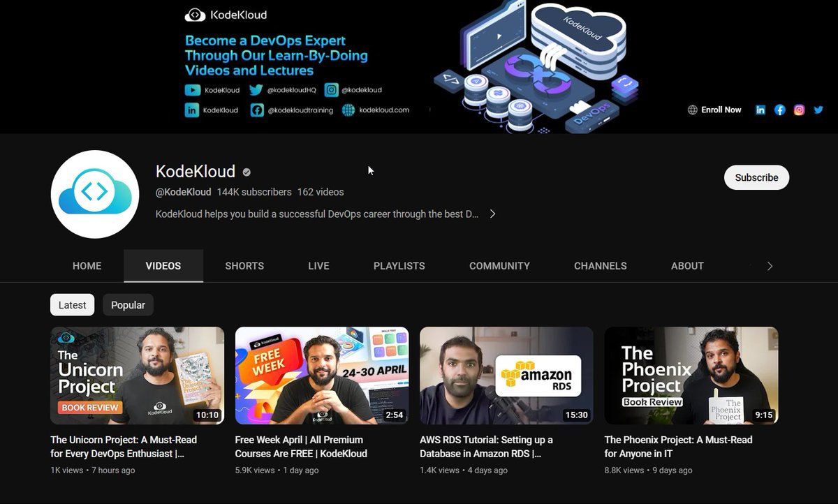The height and width of the screenshot is (504, 838).
Task: Click the 5.9K views 1 day ago text
Action: click(x=277, y=470)
